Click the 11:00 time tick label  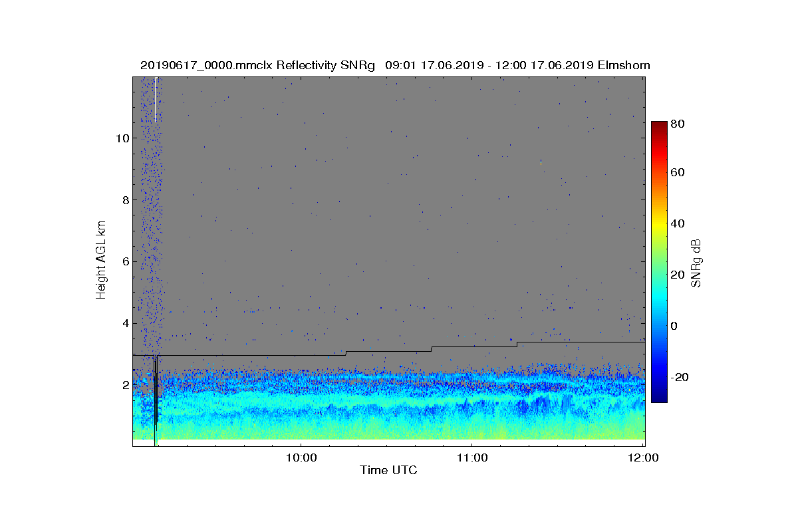pyautogui.click(x=471, y=457)
